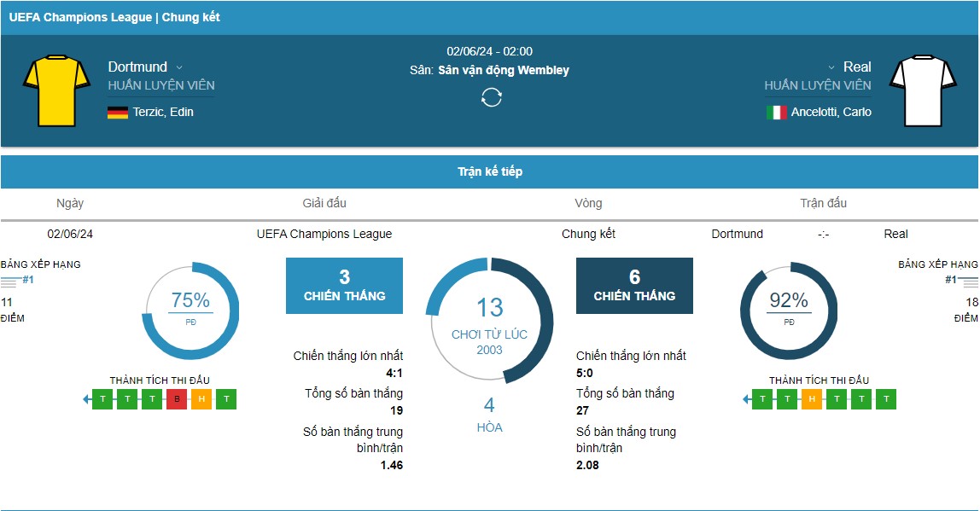Click Dortmund's 11 ĐIỂM points text
The height and width of the screenshot is (511, 980).
pos(13,310)
